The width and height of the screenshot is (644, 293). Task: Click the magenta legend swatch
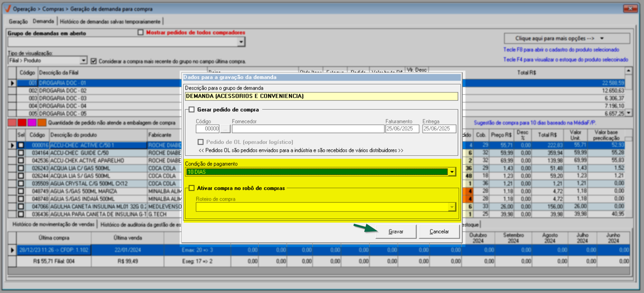[x=32, y=123]
